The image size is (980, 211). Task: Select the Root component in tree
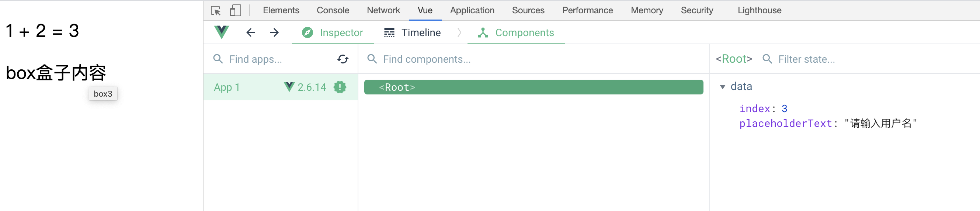point(534,87)
